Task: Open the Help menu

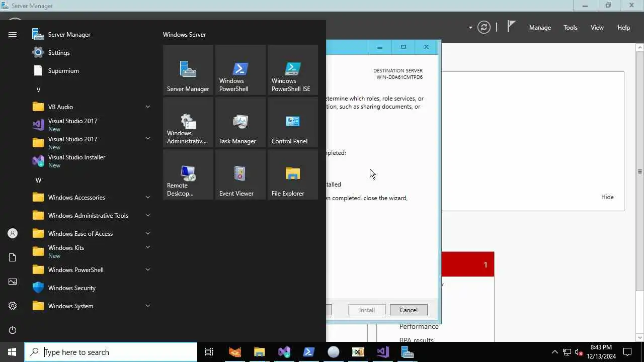Action: [x=623, y=28]
